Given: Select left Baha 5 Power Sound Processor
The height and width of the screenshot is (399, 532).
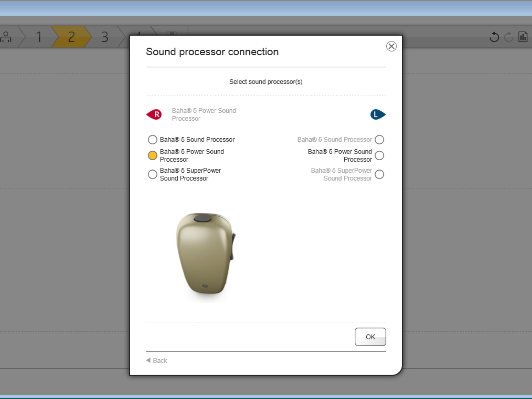Looking at the screenshot, I should tap(379, 155).
